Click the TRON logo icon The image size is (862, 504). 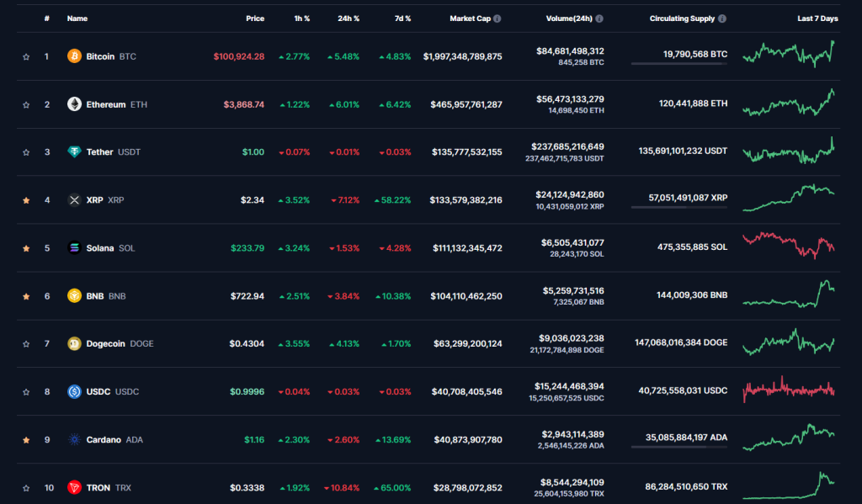point(74,487)
